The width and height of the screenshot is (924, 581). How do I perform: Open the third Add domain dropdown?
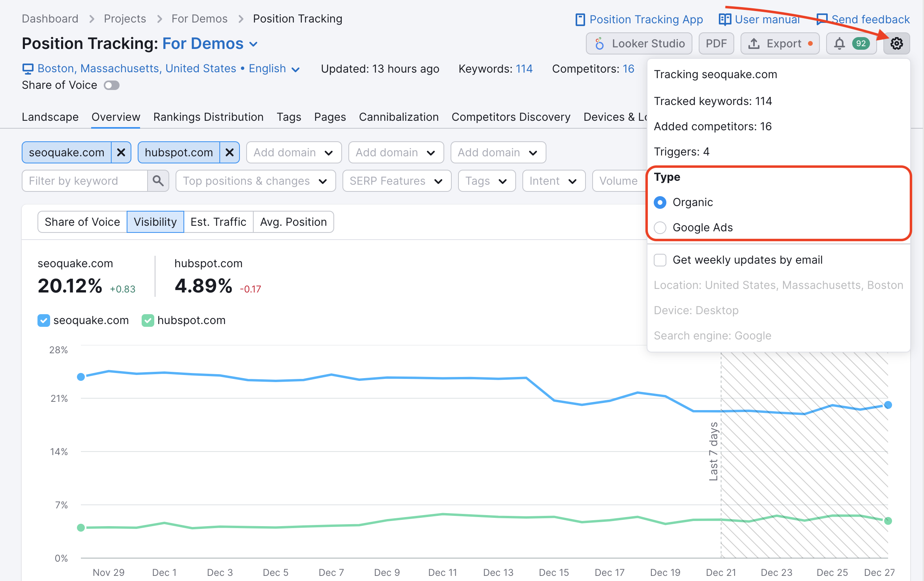coord(498,152)
